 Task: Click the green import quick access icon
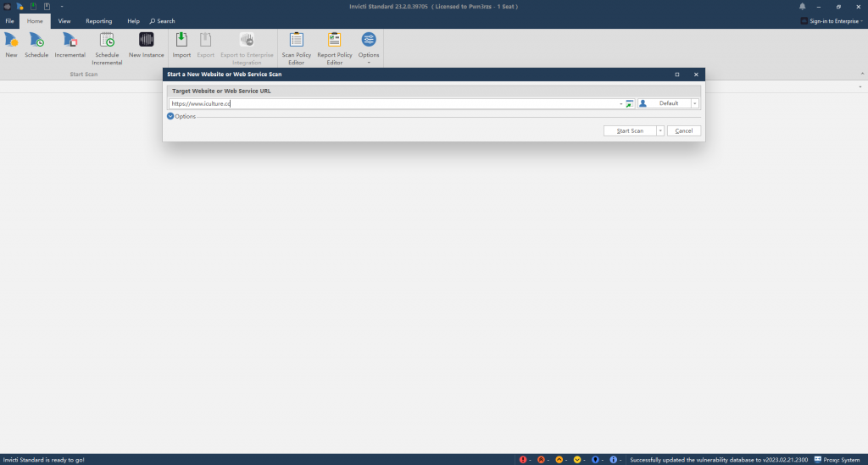click(33, 7)
